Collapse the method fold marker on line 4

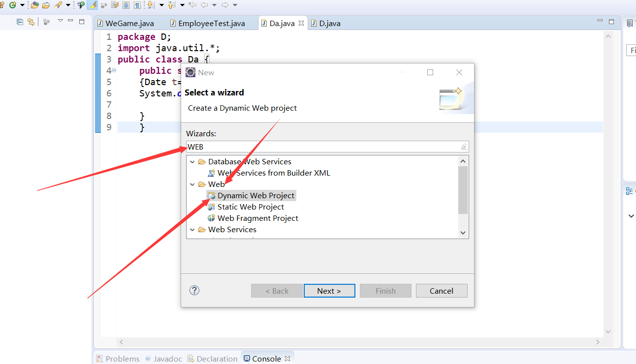click(114, 70)
